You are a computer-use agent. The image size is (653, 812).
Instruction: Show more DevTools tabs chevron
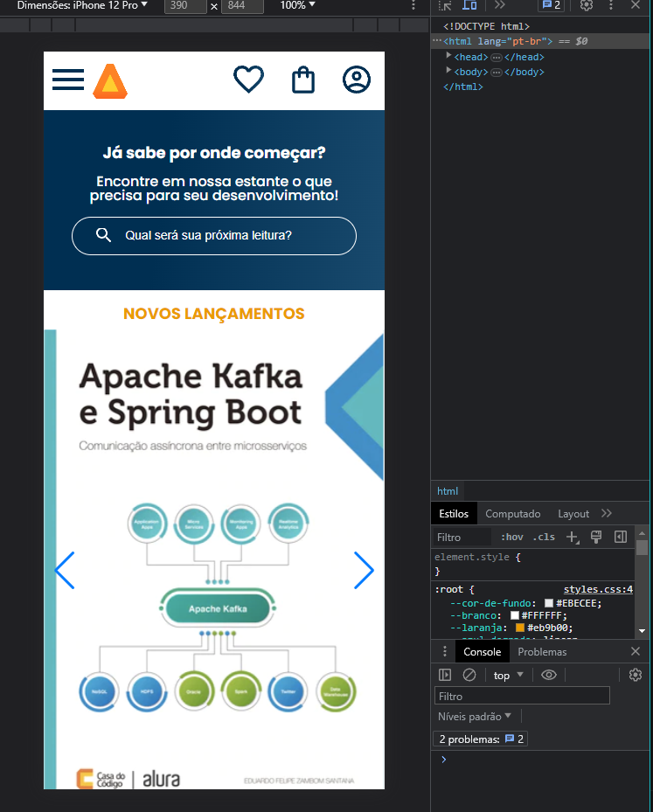coord(499,5)
